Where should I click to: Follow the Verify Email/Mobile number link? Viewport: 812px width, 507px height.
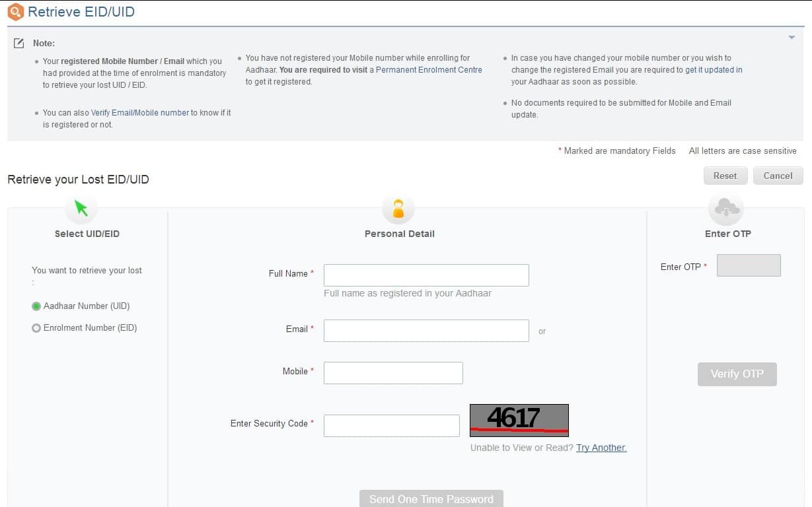coord(139,113)
